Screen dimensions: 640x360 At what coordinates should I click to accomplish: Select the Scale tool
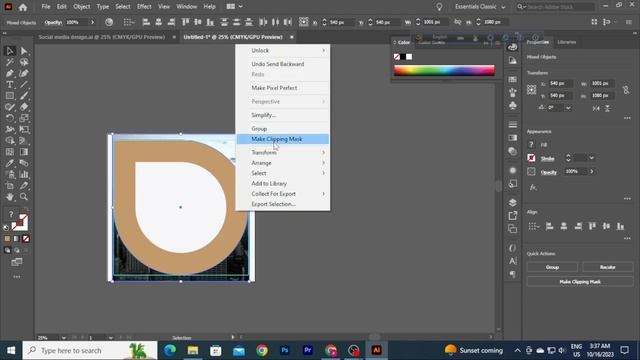tap(24, 118)
